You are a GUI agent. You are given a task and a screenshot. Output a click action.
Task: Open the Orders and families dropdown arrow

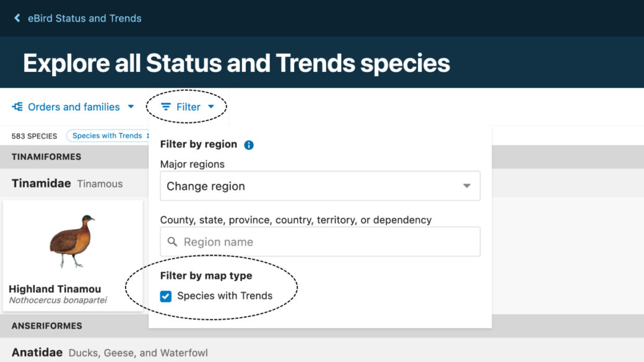tap(131, 106)
